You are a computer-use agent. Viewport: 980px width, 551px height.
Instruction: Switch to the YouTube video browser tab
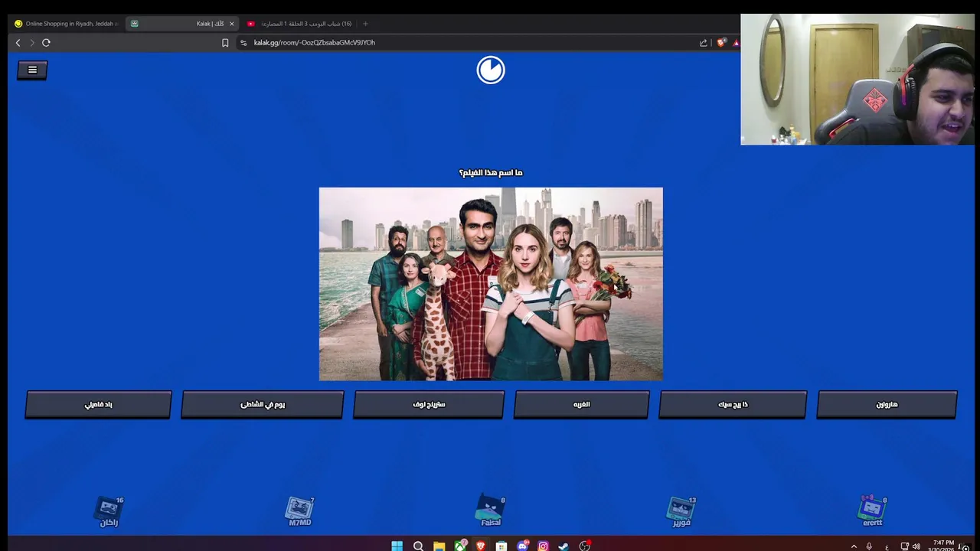(x=300, y=24)
